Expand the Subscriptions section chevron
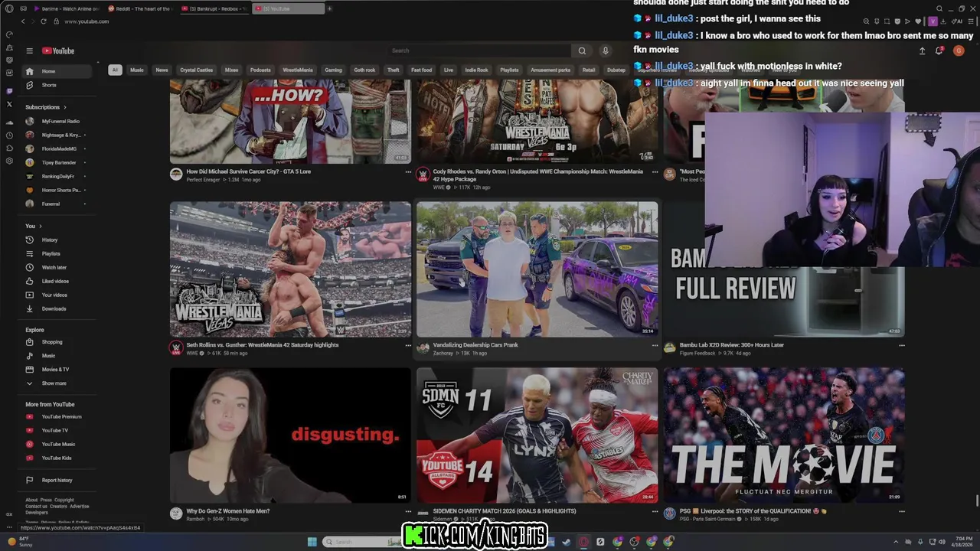This screenshot has width=980, height=551. point(65,107)
